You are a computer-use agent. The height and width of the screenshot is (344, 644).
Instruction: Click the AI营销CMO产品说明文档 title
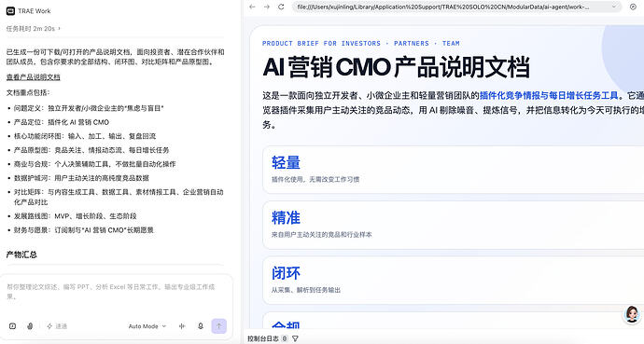pos(397,67)
